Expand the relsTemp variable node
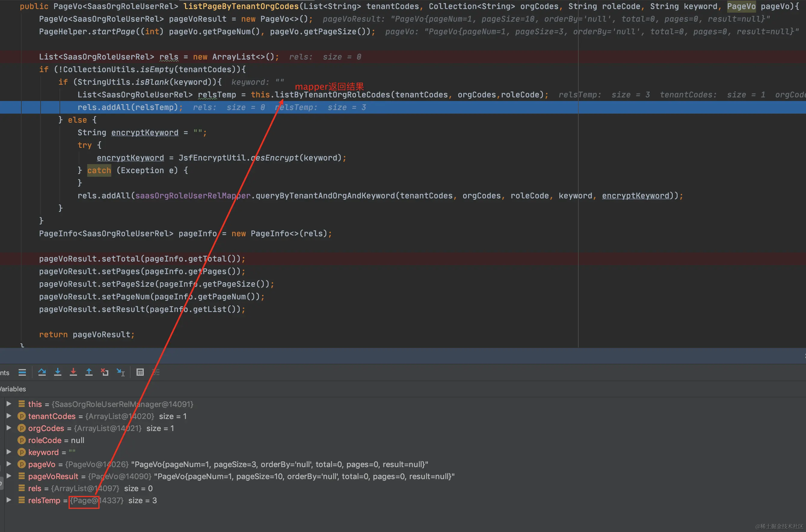The image size is (806, 532). [x=9, y=500]
